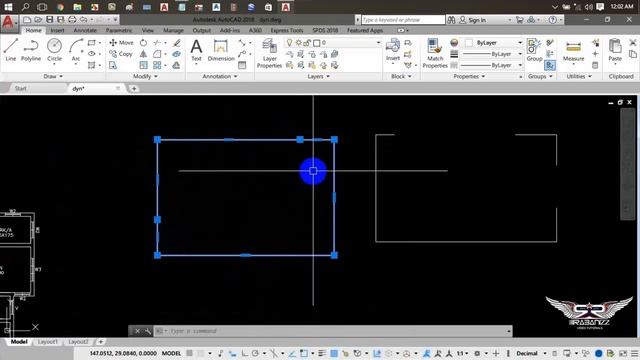Click the Measure tool
Image resolution: width=640 pixels, height=360 pixels.
click(573, 50)
